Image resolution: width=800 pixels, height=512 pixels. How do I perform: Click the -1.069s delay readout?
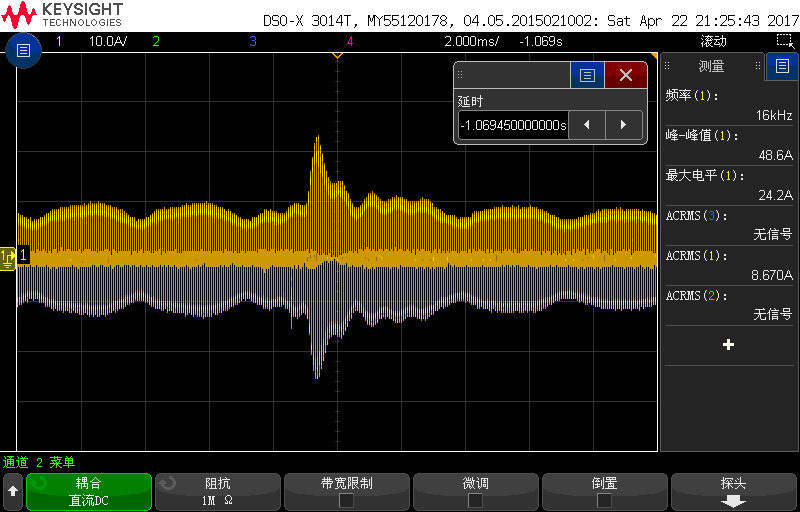[x=540, y=41]
